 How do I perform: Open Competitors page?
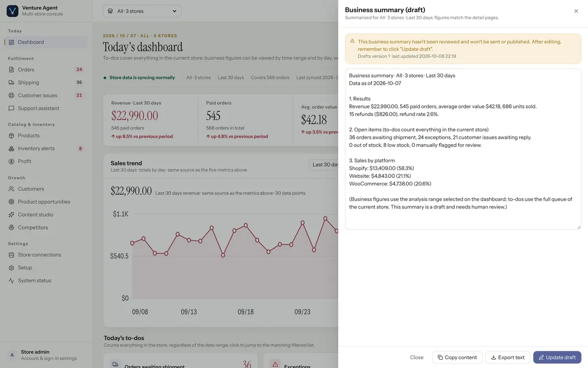(x=46, y=227)
